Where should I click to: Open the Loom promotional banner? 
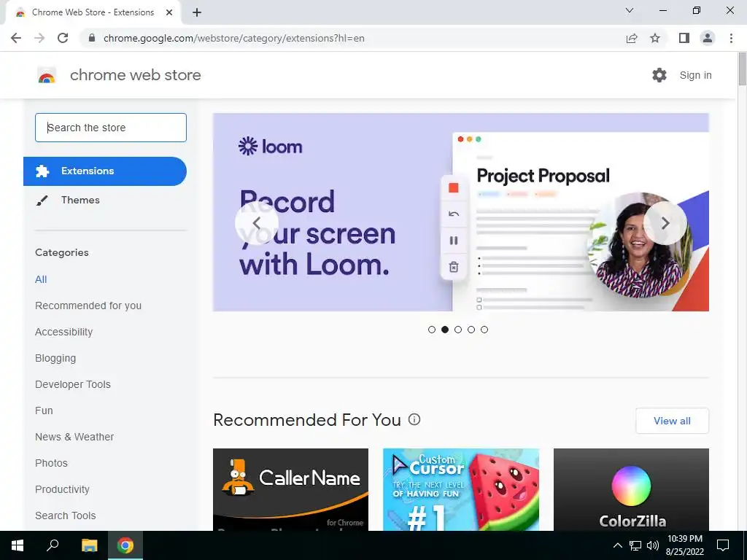click(x=461, y=212)
